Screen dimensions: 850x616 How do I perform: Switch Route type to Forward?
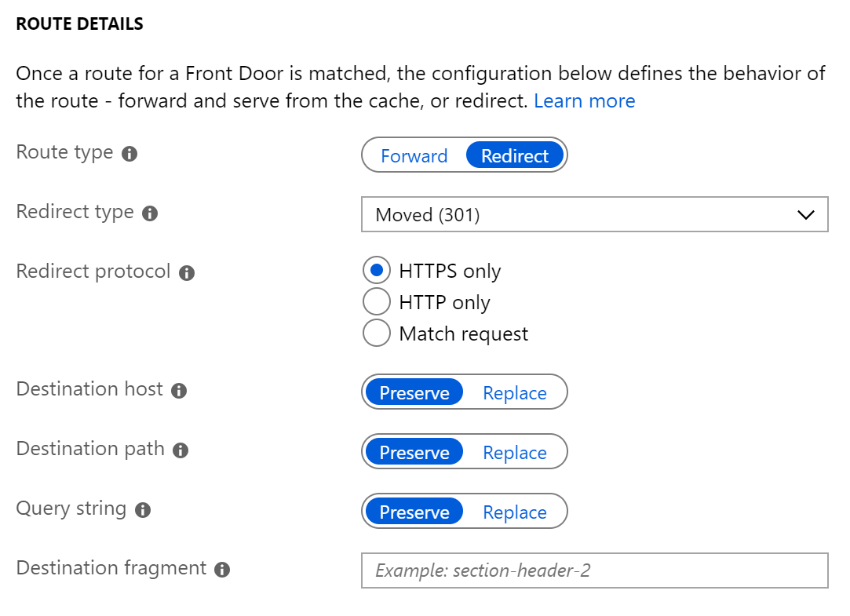click(414, 155)
